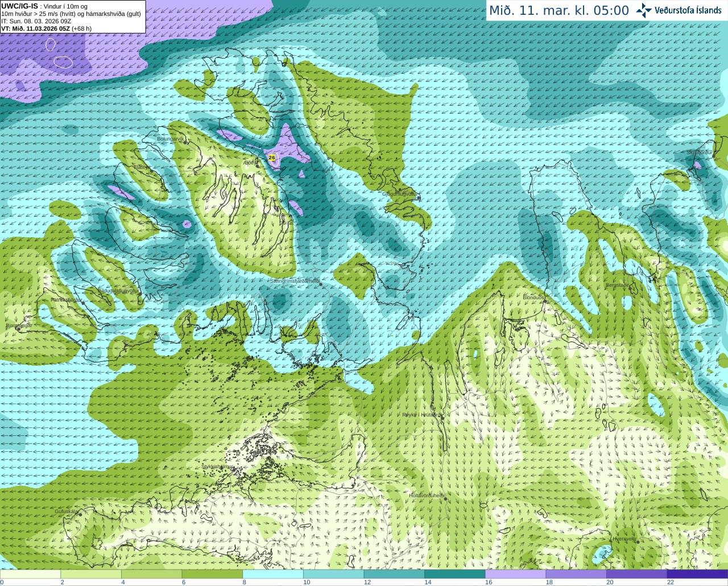This screenshot has width=728, height=586.
Task: Click the 'IT: Sun. 08. 03. 2026 09Z' line
Action: coord(36,21)
